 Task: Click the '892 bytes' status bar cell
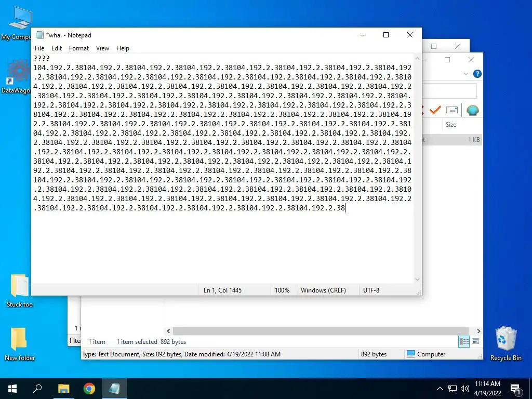(x=374, y=354)
